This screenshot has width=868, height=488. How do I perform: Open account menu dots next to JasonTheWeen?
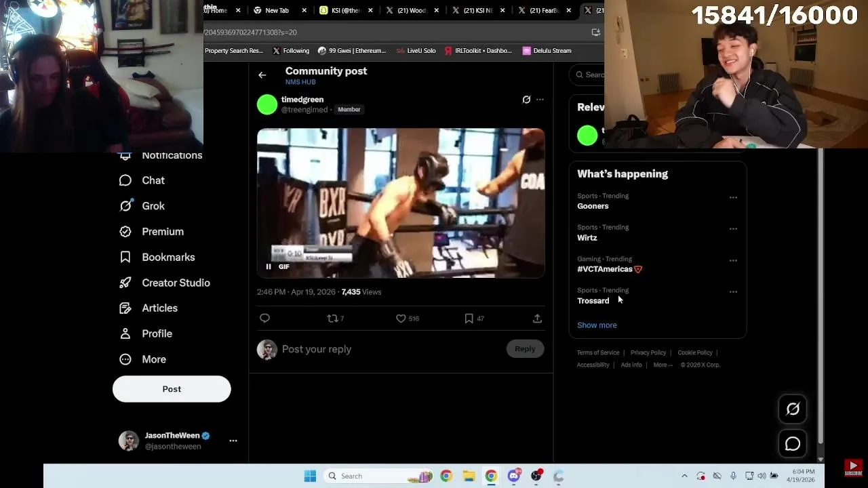click(233, 441)
